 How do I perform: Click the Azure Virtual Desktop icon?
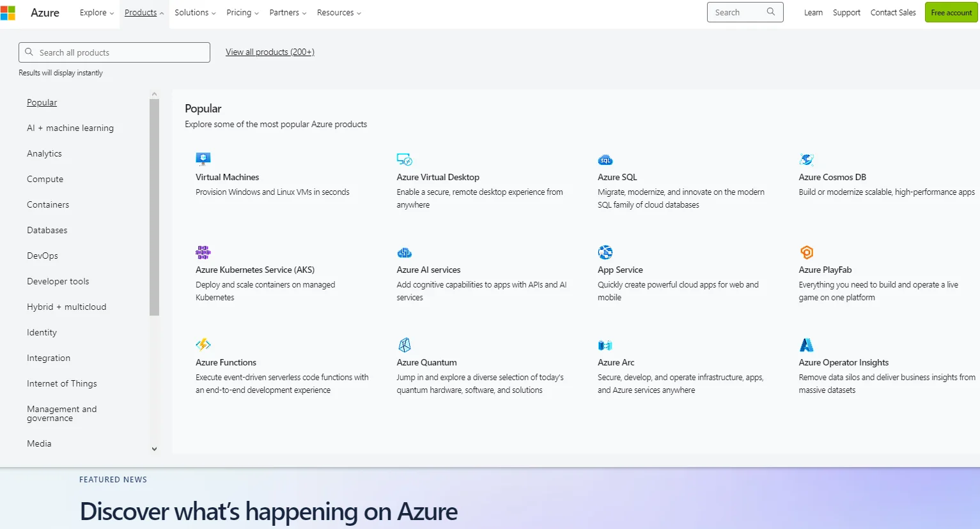pyautogui.click(x=405, y=159)
